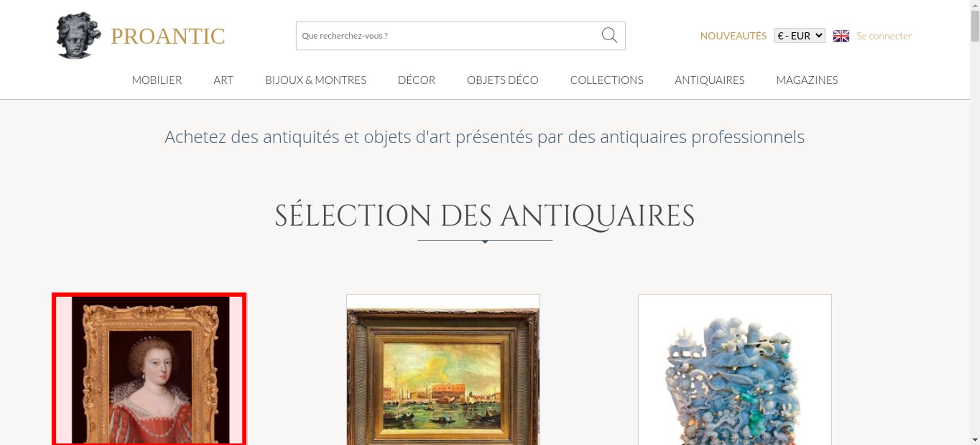Open the Magazines menu

[x=807, y=80]
